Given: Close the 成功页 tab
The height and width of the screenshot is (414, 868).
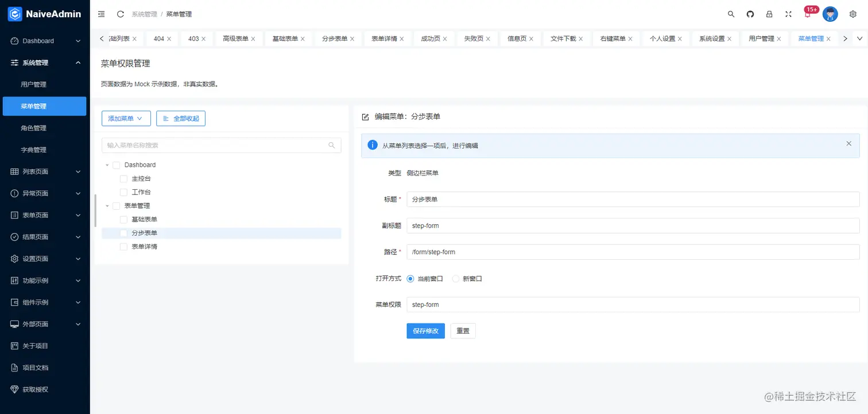Looking at the screenshot, I should 445,39.
